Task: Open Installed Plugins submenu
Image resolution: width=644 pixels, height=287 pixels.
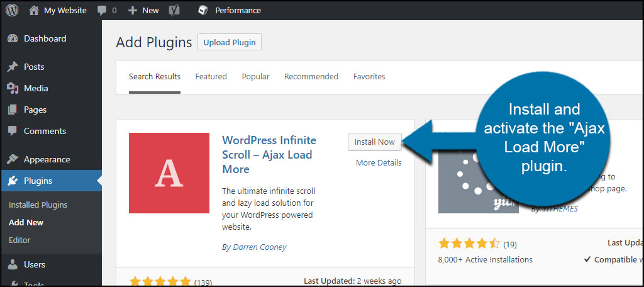Action: coord(38,205)
